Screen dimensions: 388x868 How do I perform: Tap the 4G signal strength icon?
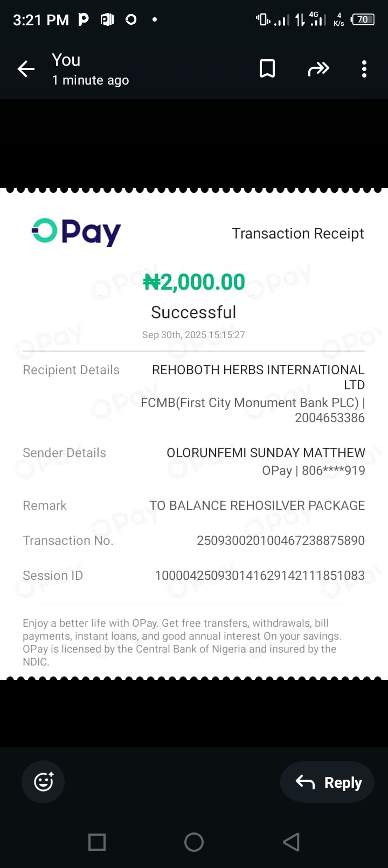tap(317, 20)
